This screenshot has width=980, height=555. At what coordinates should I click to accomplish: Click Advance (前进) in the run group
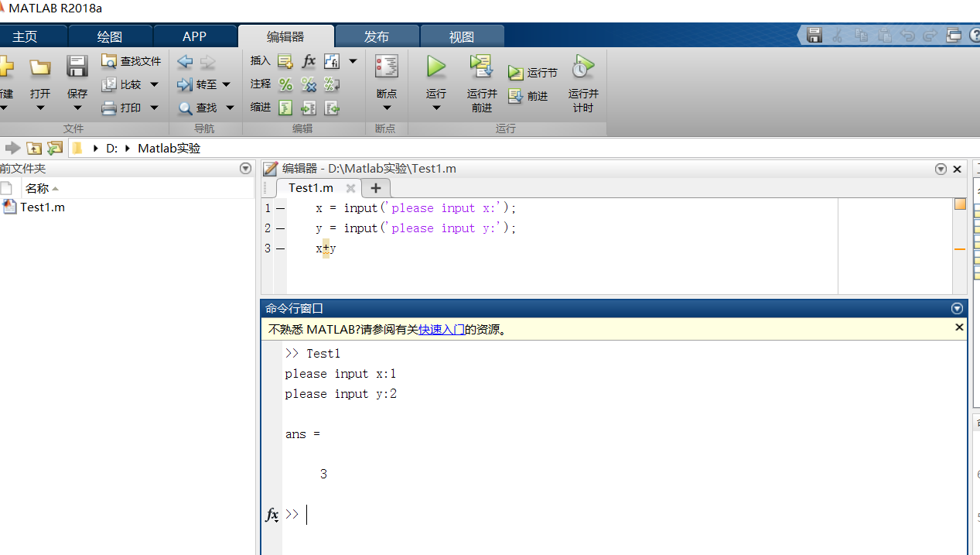point(528,96)
